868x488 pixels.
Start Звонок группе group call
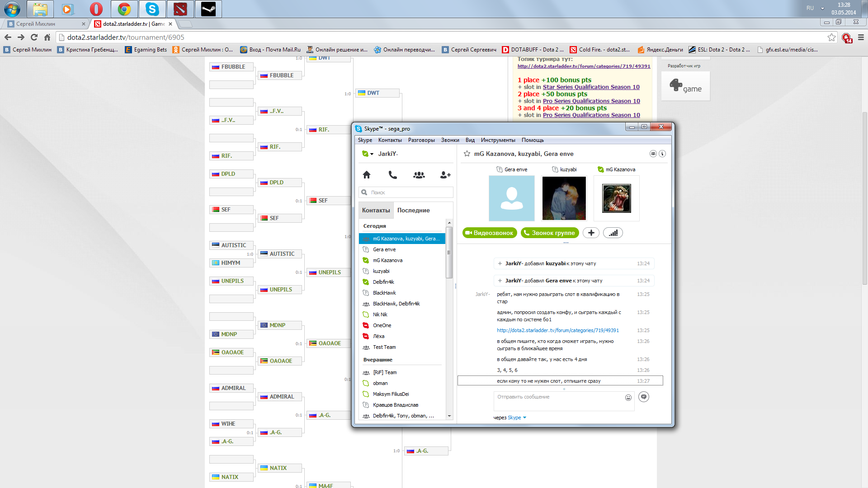(550, 233)
